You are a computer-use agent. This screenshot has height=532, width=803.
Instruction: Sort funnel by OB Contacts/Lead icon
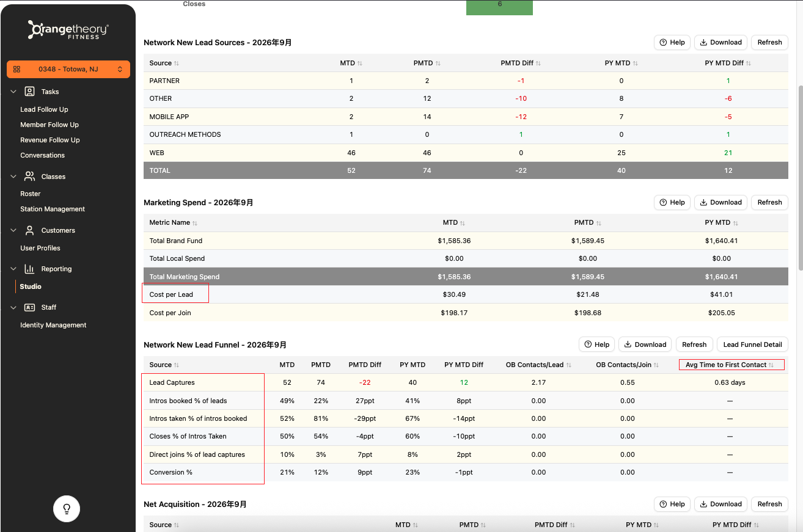tap(569, 365)
